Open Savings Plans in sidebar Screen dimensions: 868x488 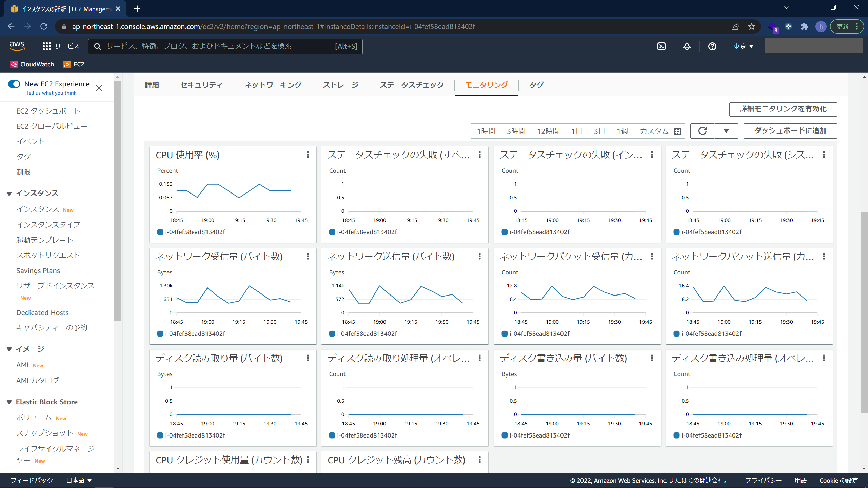[x=38, y=271]
